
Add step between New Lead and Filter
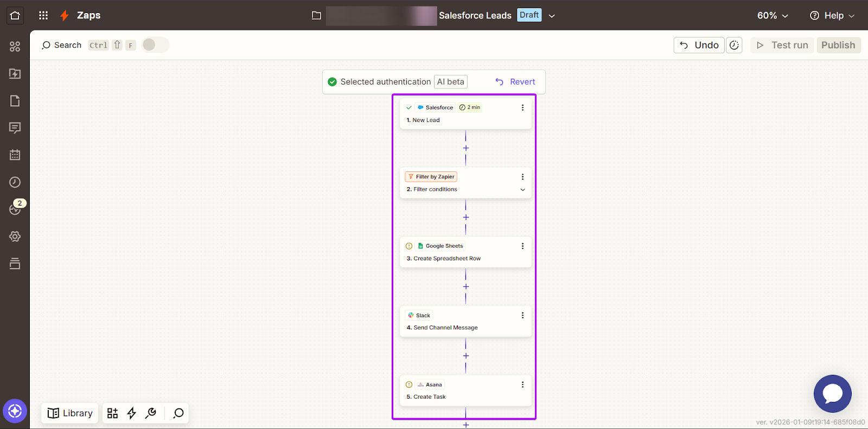[465, 148]
